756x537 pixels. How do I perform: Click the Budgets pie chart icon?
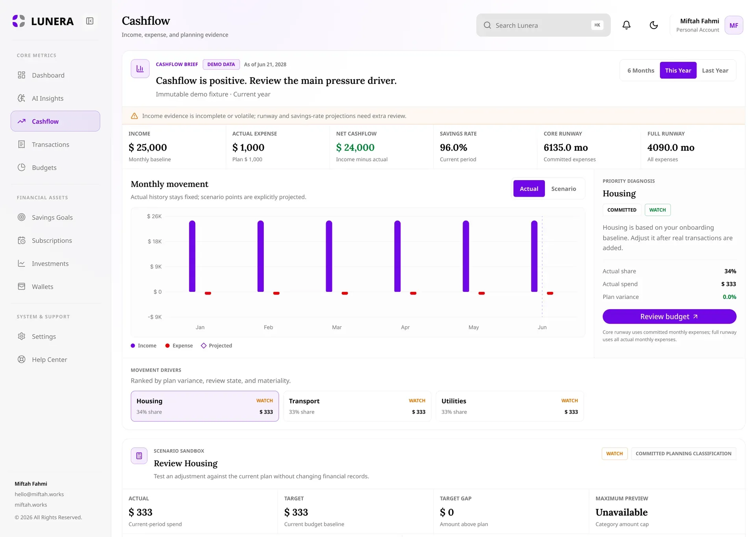click(x=22, y=167)
